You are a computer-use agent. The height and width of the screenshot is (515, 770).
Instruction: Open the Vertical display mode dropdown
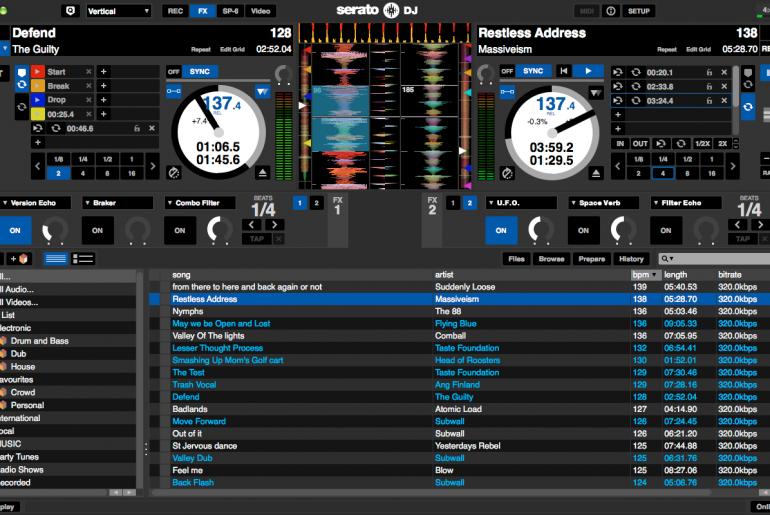coord(116,11)
